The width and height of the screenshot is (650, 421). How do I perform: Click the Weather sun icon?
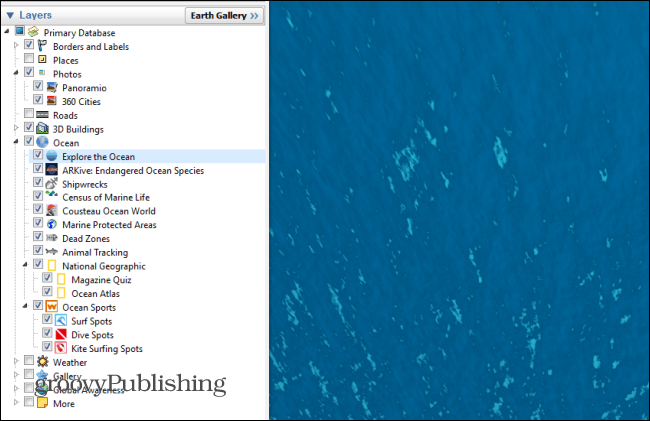42,361
